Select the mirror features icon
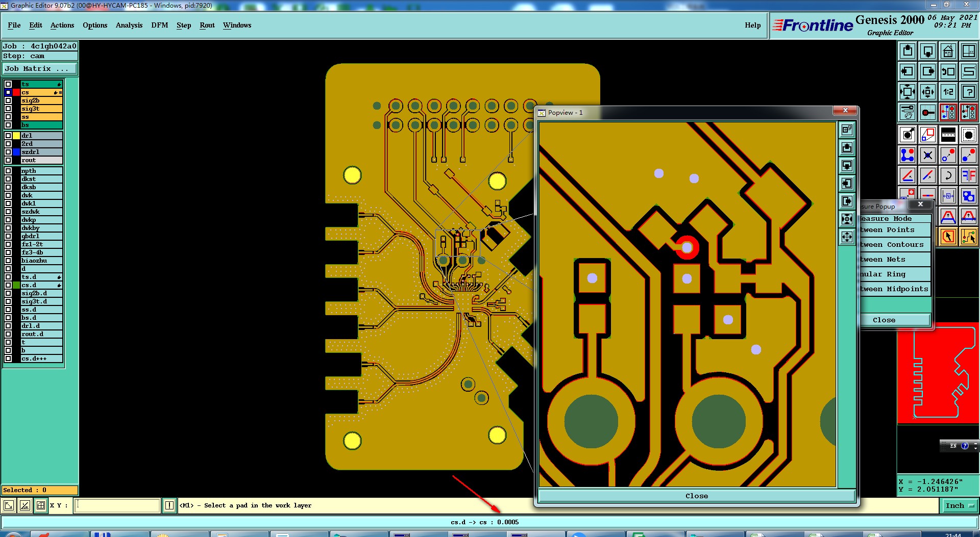 [969, 175]
